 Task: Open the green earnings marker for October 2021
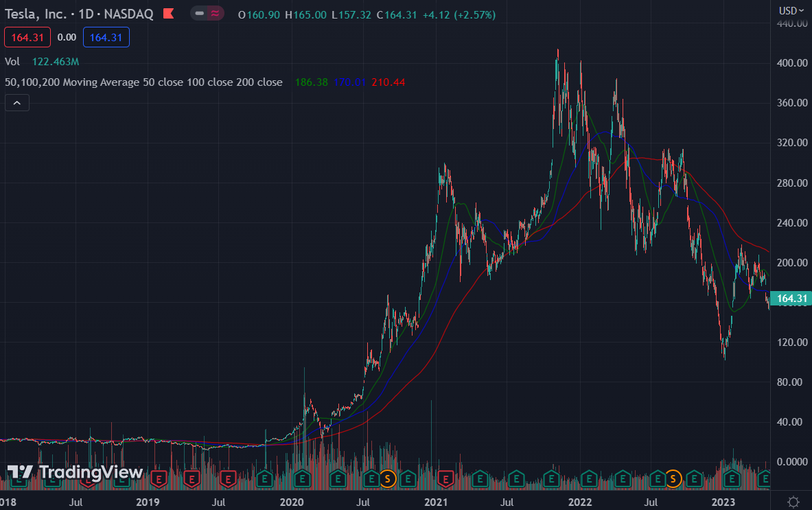click(552, 479)
